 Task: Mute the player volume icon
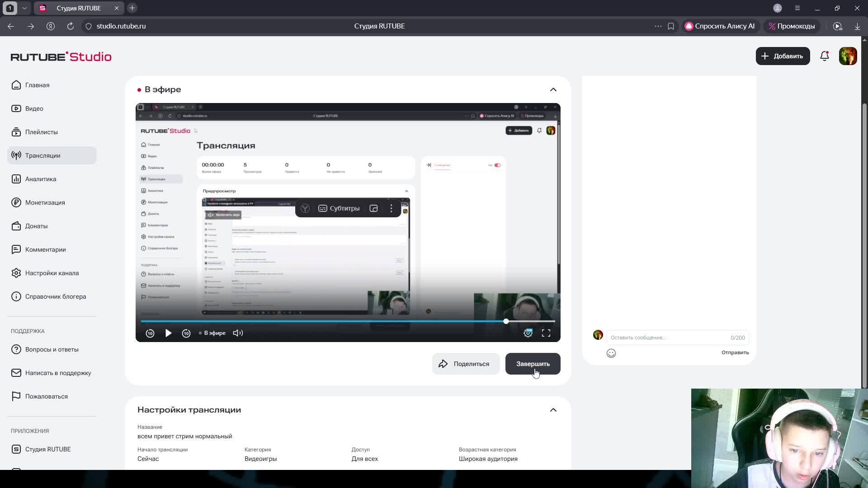coord(238,333)
